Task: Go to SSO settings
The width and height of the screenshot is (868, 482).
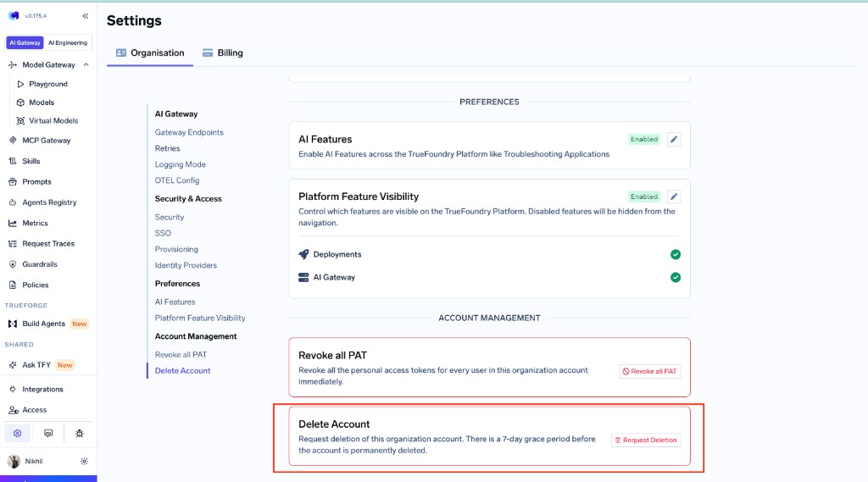Action: click(163, 233)
